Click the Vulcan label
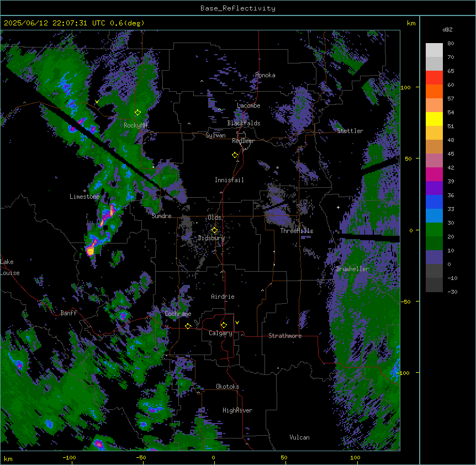Image resolution: width=476 pixels, height=465 pixels. coord(299,437)
